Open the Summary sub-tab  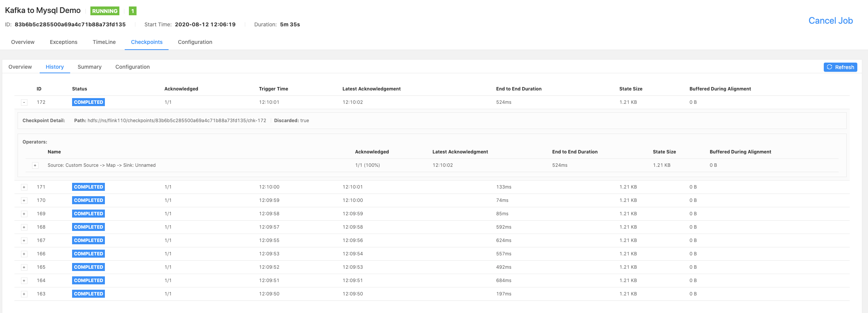[90, 67]
